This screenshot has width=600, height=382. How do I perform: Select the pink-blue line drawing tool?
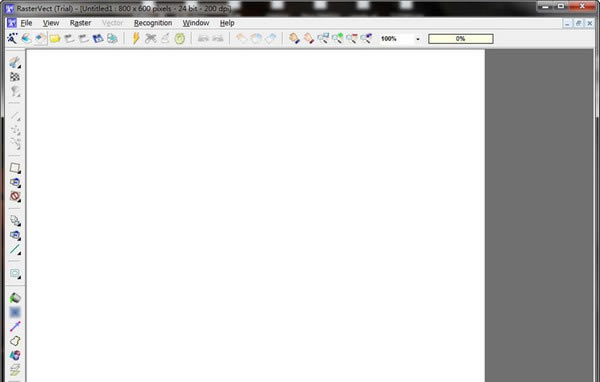15,326
